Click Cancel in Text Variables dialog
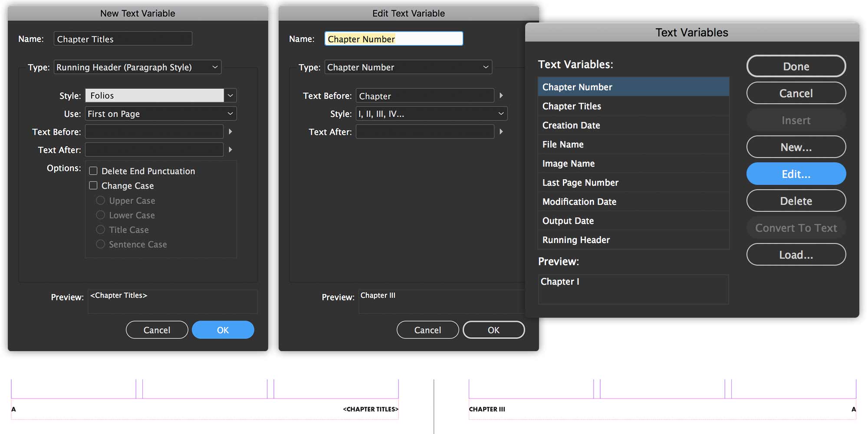868x434 pixels. click(x=796, y=93)
